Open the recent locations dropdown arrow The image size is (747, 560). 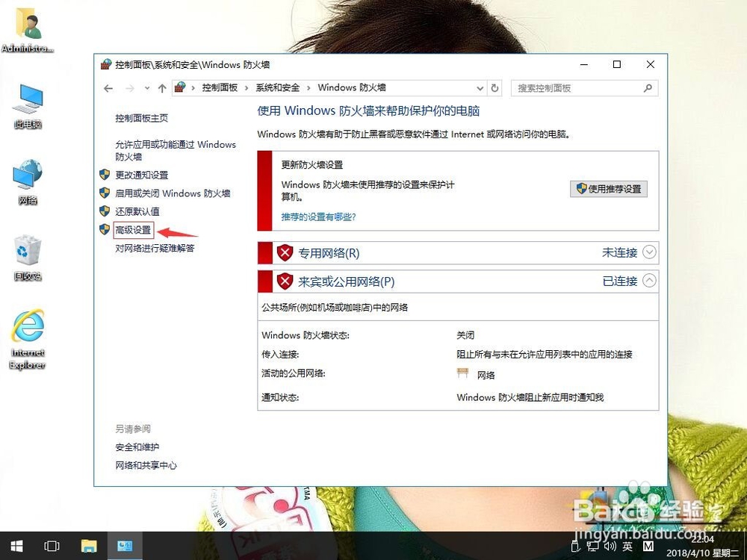point(147,88)
